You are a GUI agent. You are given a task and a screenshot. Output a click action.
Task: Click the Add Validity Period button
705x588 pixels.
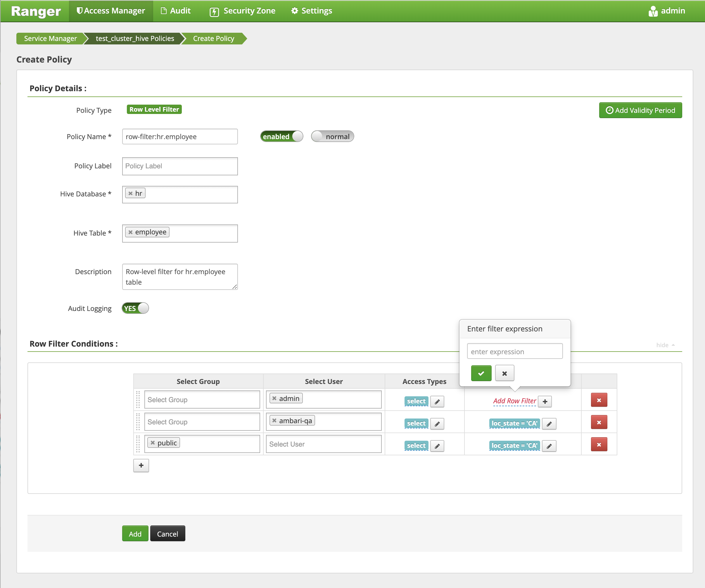(x=640, y=110)
